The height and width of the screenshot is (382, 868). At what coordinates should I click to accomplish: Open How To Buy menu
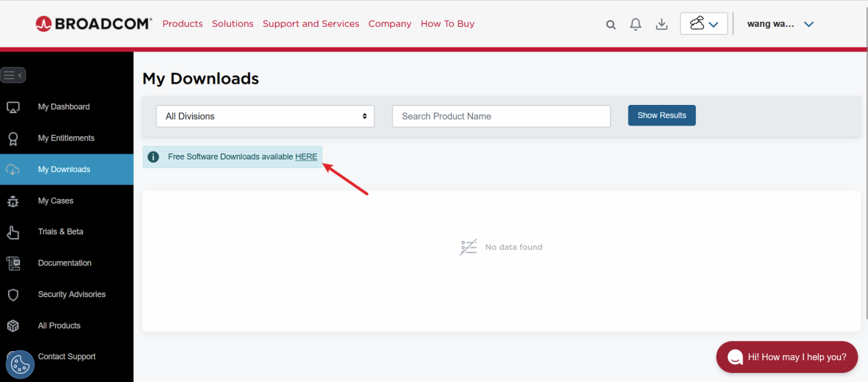447,23
